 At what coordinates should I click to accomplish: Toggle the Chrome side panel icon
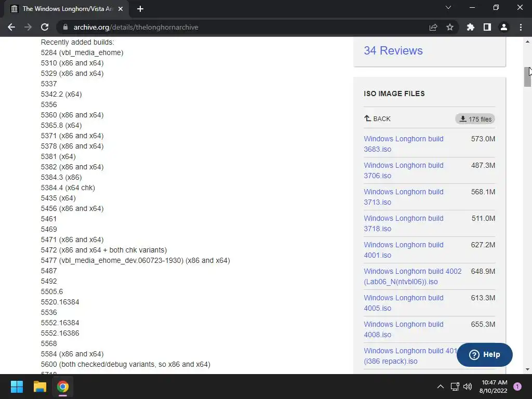(x=487, y=27)
